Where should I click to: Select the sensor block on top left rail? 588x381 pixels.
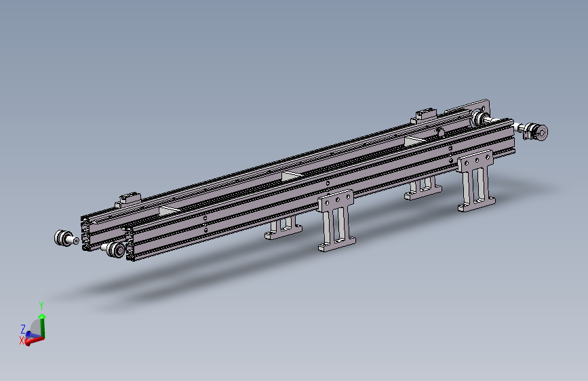pyautogui.click(x=128, y=200)
